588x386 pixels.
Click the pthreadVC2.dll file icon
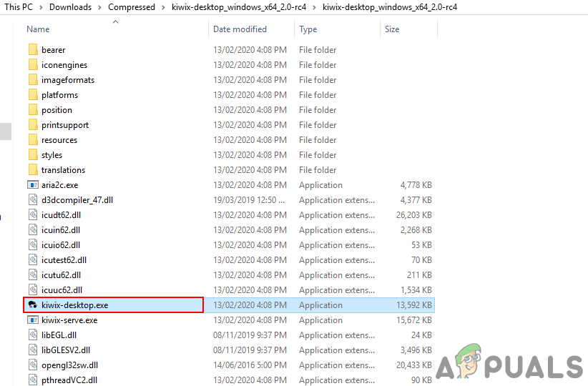coord(33,380)
